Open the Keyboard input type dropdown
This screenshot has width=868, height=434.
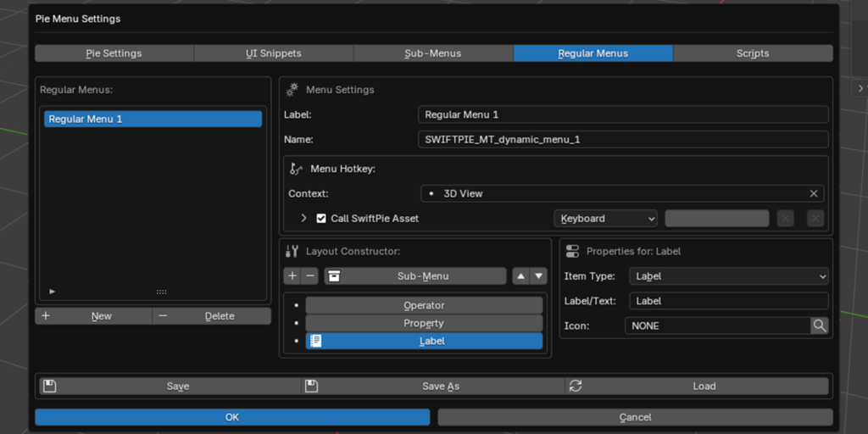click(605, 218)
